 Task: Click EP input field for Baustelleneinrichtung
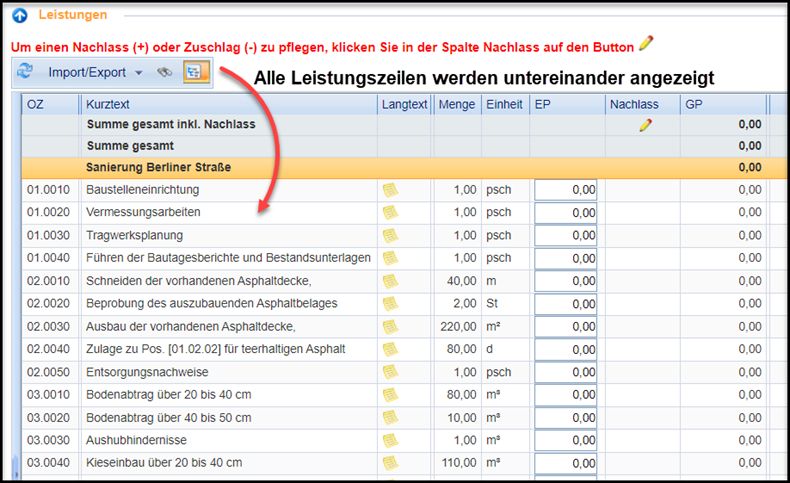565,190
